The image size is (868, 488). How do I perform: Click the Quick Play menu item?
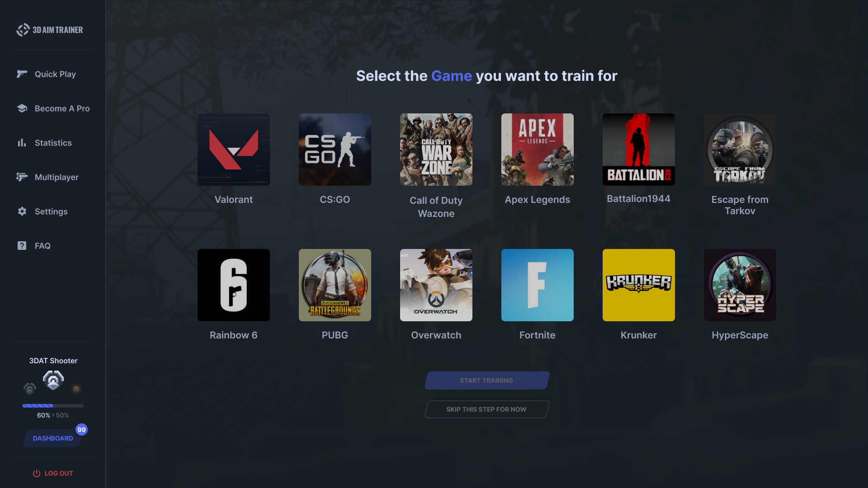55,74
